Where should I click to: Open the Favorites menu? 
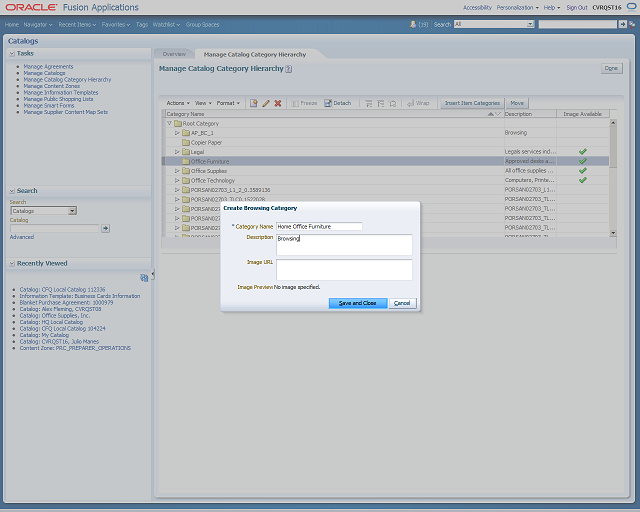tap(116, 24)
